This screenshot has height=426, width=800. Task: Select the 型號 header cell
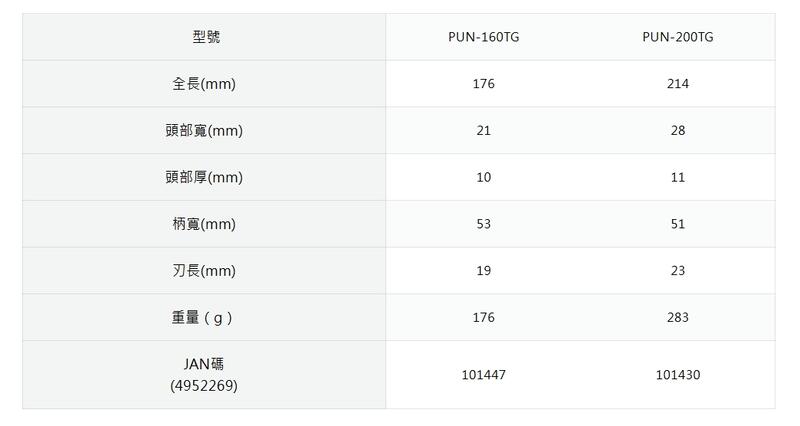[205, 37]
